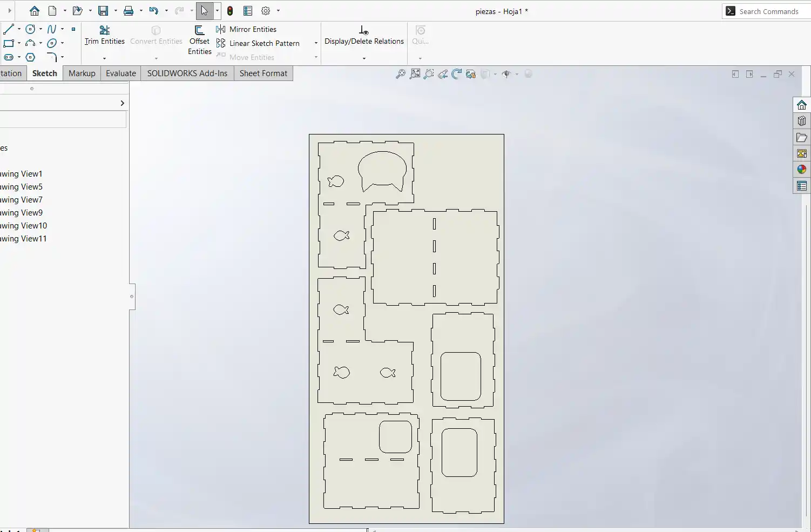
Task: Select the Polygon sketch tool
Action: pos(30,57)
